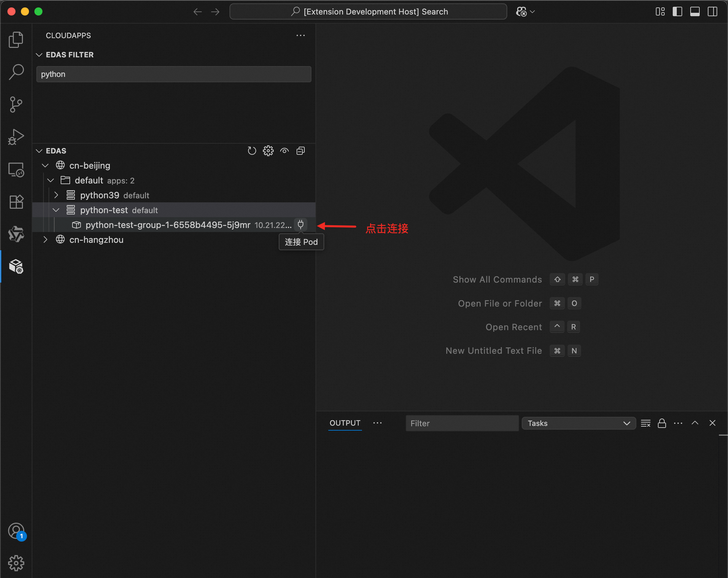This screenshot has width=728, height=578.
Task: Select the python-test-group-1 pod entry
Action: tap(168, 225)
